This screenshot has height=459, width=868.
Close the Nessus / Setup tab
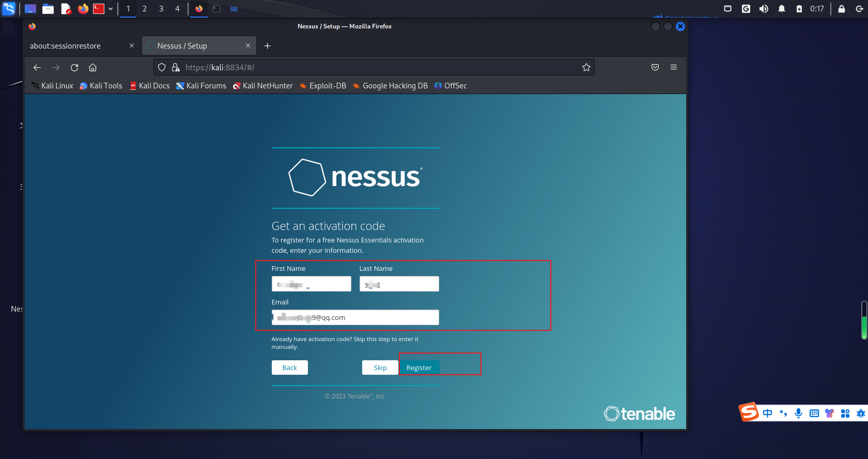coord(248,45)
